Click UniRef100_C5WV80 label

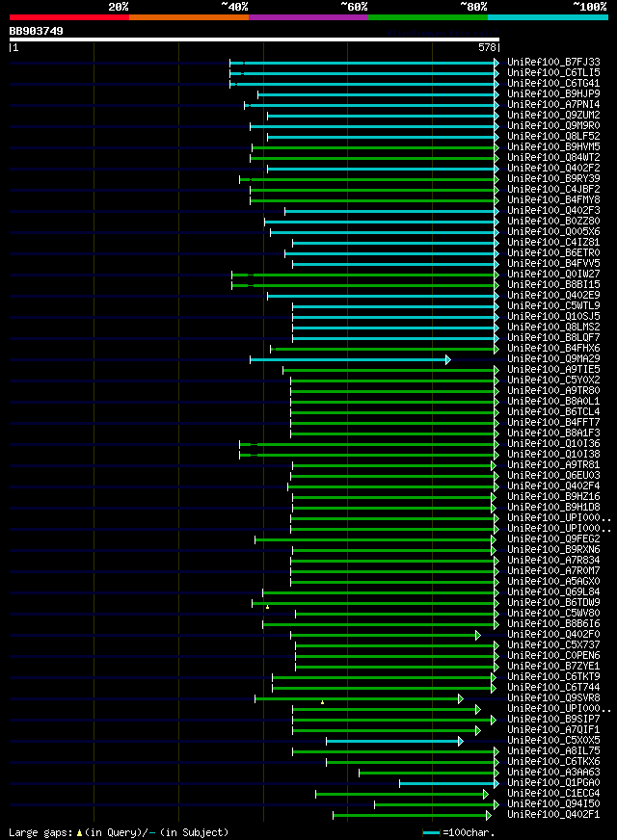pyautogui.click(x=553, y=613)
